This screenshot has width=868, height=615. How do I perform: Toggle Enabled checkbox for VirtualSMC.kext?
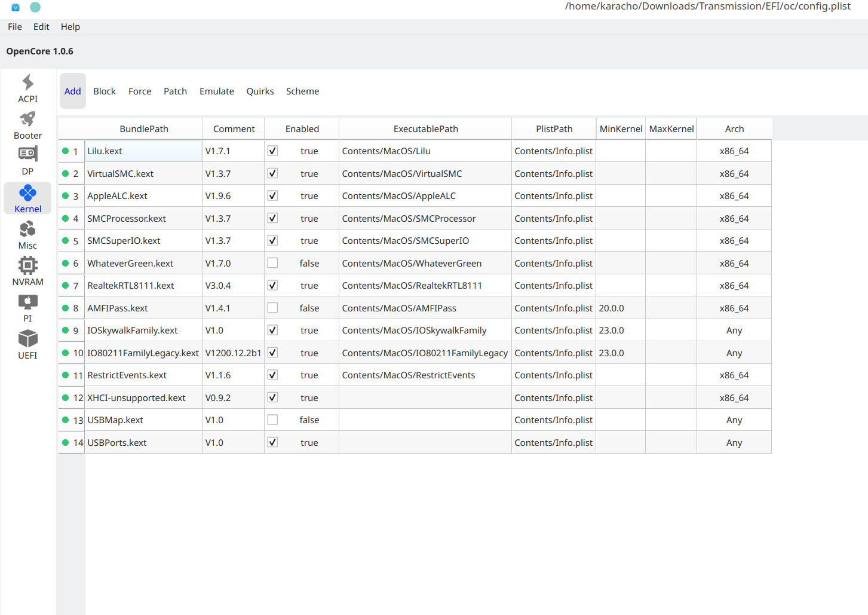(x=272, y=173)
